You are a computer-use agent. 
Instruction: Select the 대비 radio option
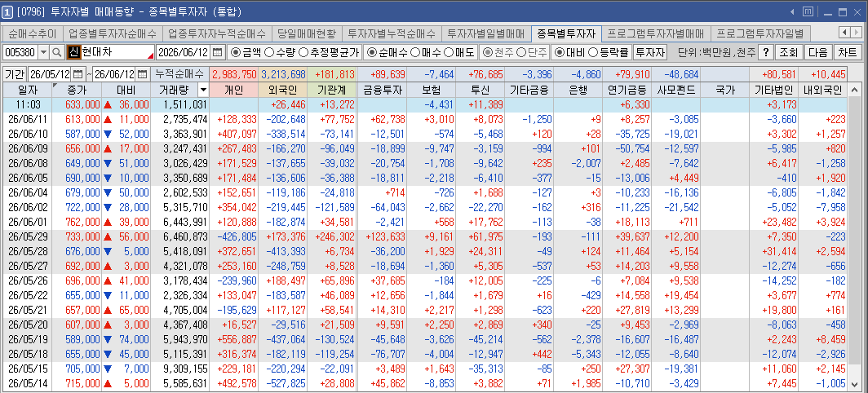tap(560, 52)
